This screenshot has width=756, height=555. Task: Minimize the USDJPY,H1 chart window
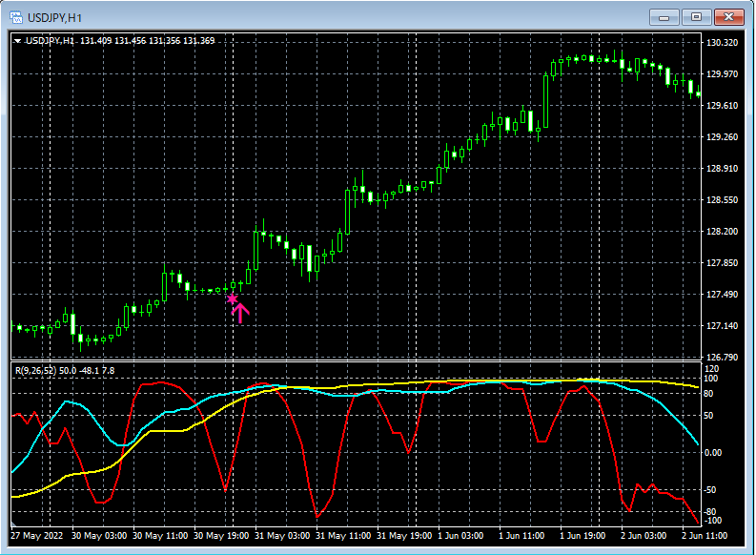pos(664,17)
